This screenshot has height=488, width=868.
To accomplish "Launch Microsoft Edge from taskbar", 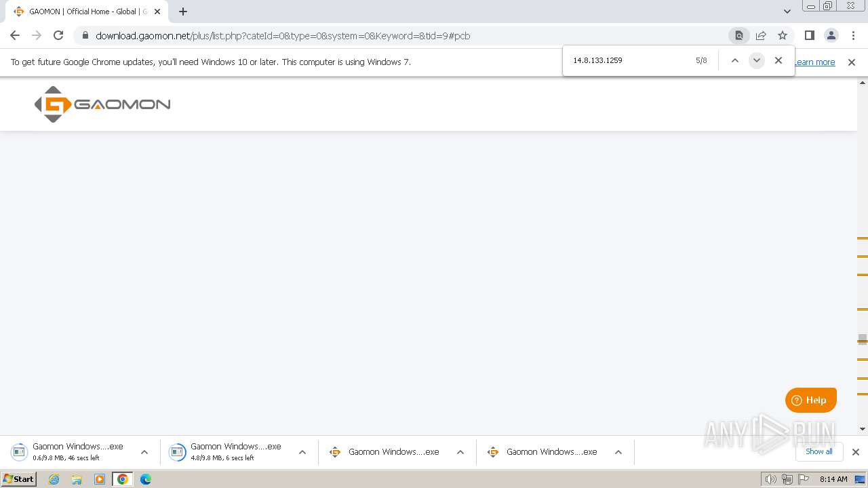I will tap(146, 479).
